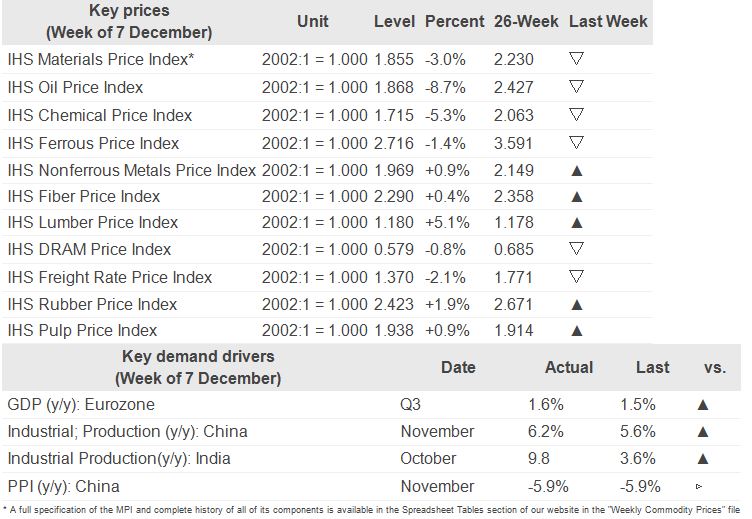Viewport: 752px width, 519px height.
Task: Click the up arrow in IHS Rubber Price row
Action: (x=576, y=304)
